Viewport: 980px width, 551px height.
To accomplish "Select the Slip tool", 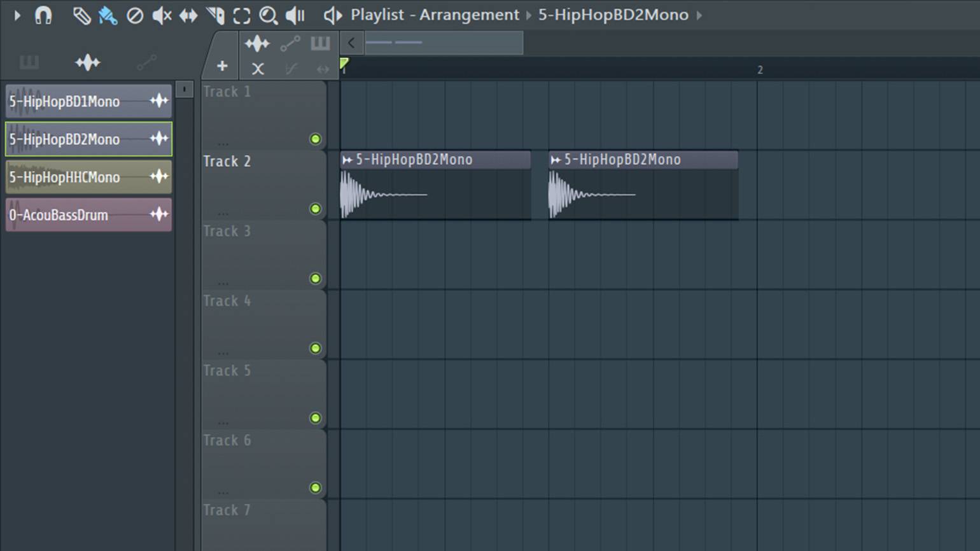I will [188, 15].
